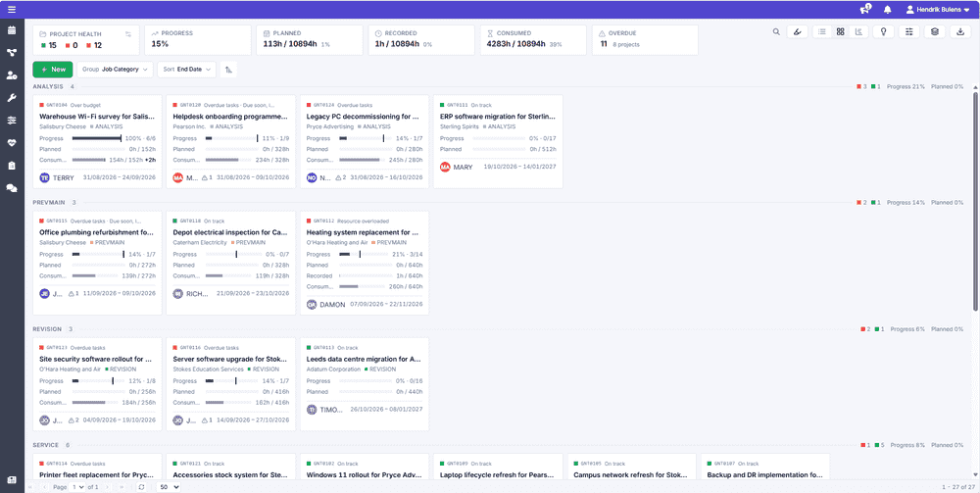Image resolution: width=980 pixels, height=493 pixels.
Task: Click 'Stokes Education Services' client name
Action: [x=208, y=370]
